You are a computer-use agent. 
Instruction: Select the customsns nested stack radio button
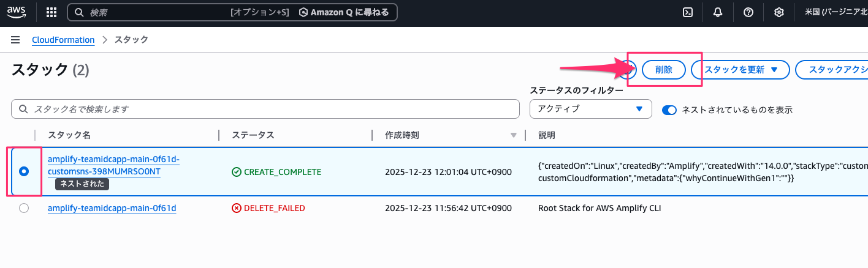24,172
